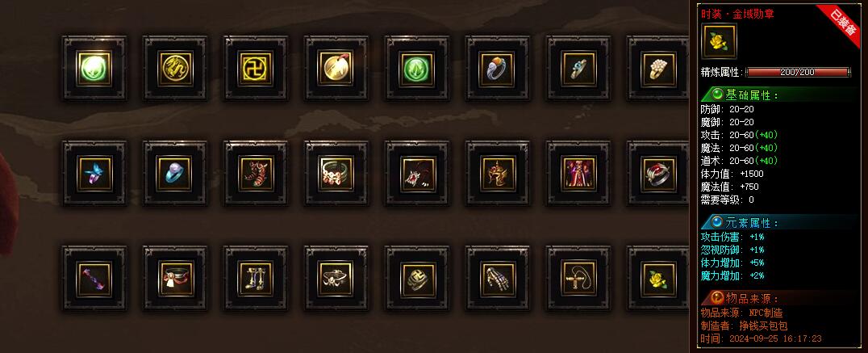The height and width of the screenshot is (353, 868).
Task: Click the gold orb with red feather
Action: point(336,69)
